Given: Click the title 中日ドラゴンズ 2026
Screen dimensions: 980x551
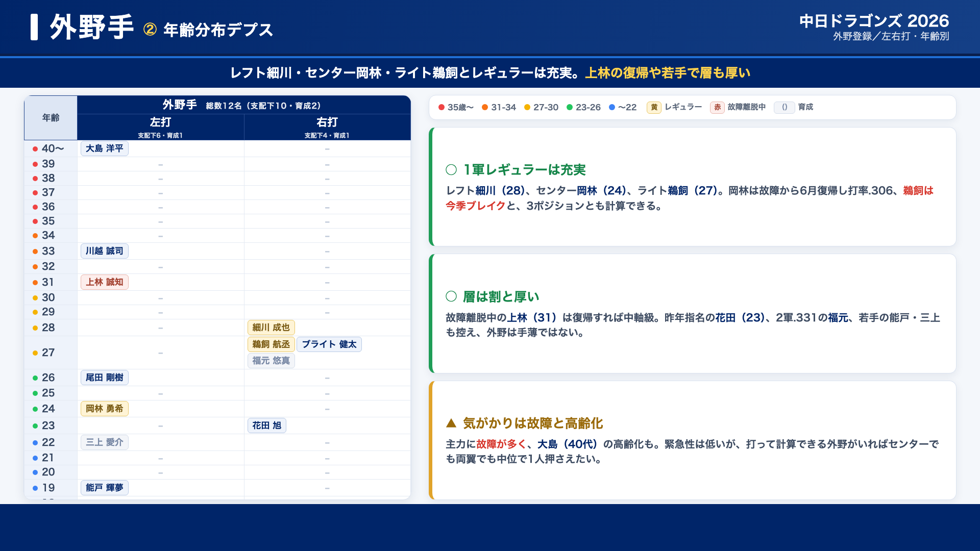Looking at the screenshot, I should coord(874,21).
